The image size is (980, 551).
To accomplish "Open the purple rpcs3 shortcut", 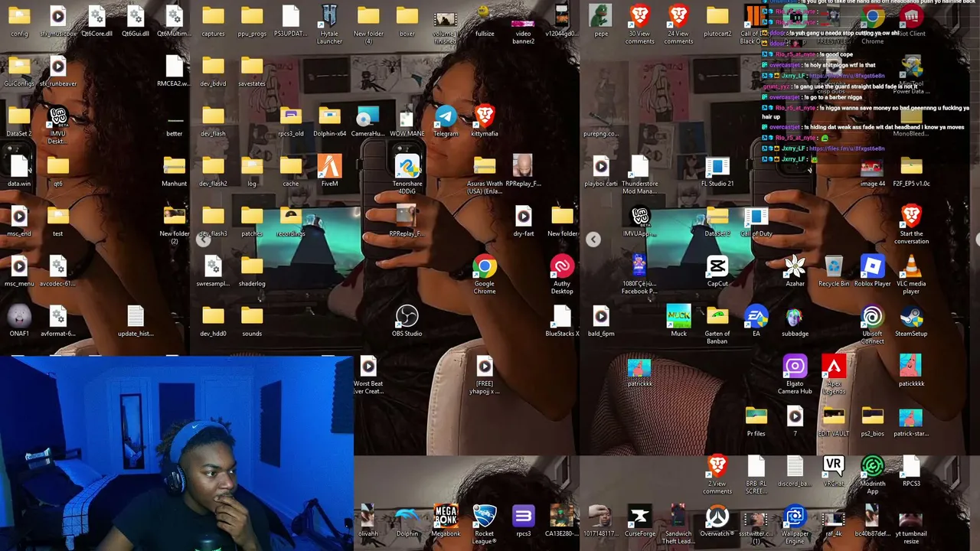I will coord(523,517).
